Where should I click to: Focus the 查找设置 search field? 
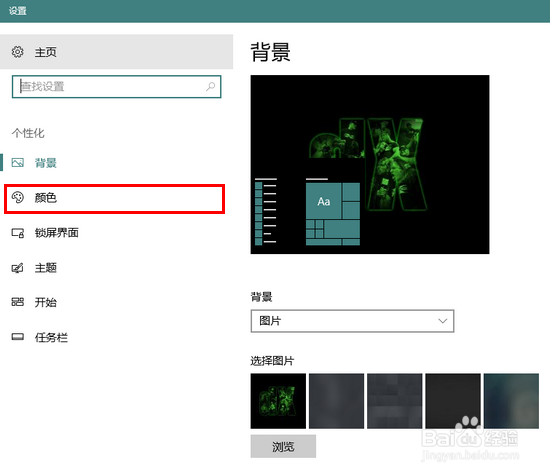point(116,87)
